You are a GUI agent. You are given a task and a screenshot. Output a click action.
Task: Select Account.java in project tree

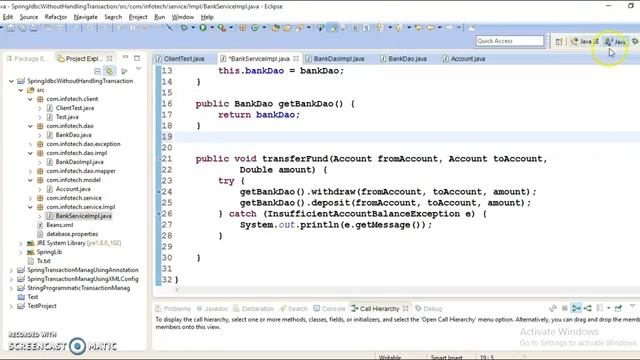73,189
